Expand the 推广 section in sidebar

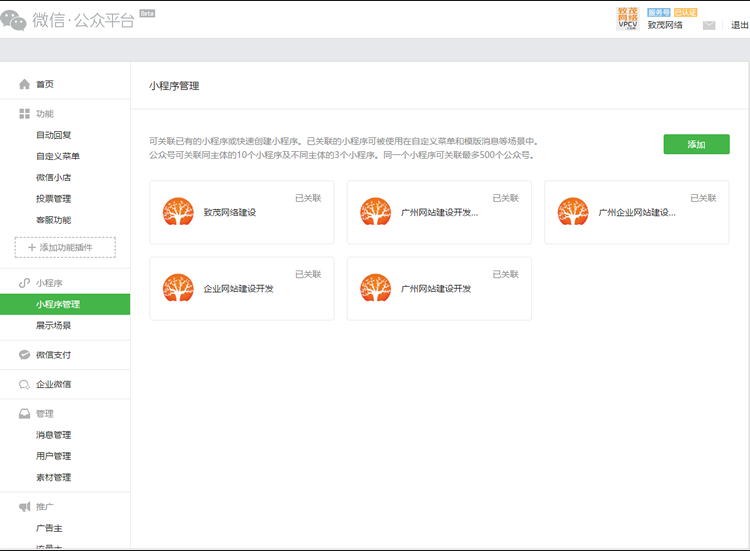pos(44,507)
